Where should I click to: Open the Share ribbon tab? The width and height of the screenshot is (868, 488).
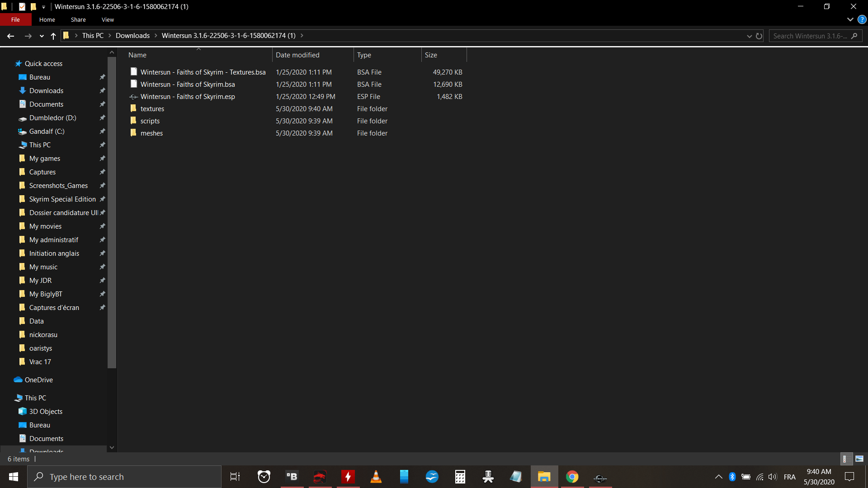[78, 20]
